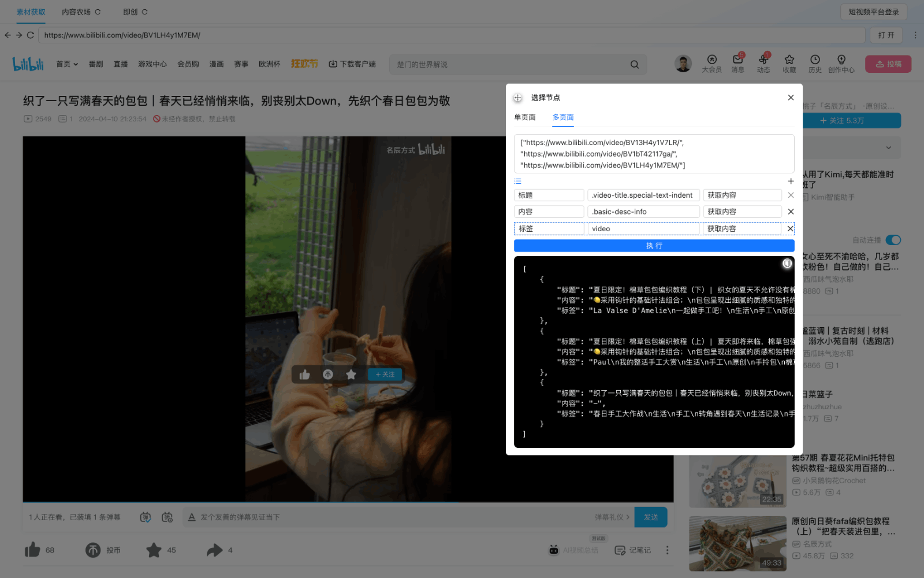The image size is (924, 578).
Task: Click the 短视频平台登录 button
Action: point(873,12)
